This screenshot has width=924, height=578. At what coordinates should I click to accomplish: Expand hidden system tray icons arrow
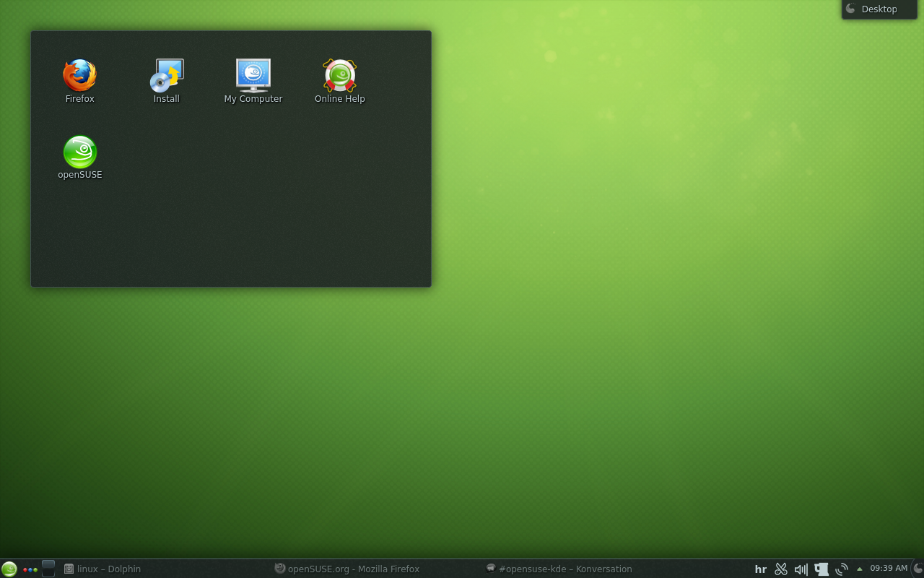pos(859,569)
